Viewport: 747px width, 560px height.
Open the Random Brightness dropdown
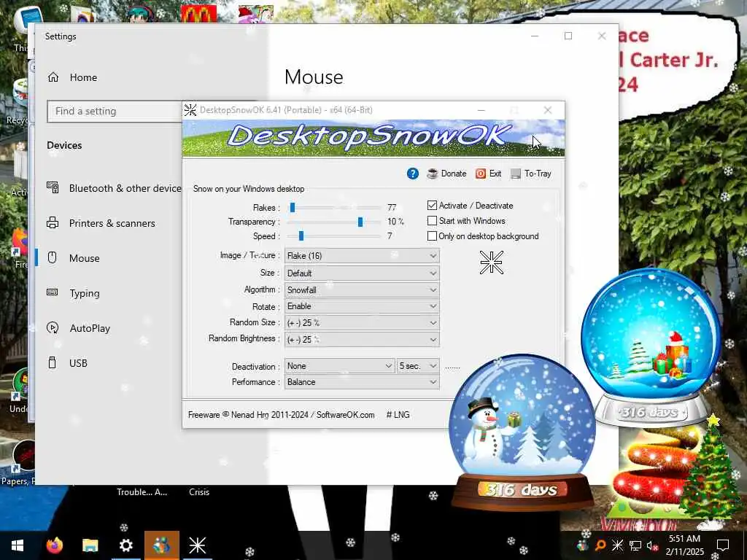tap(362, 339)
